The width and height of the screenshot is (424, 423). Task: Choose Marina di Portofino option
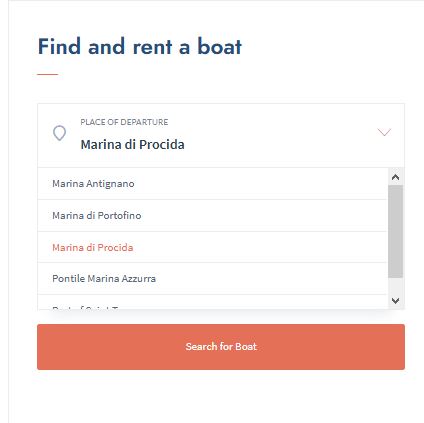pos(212,216)
